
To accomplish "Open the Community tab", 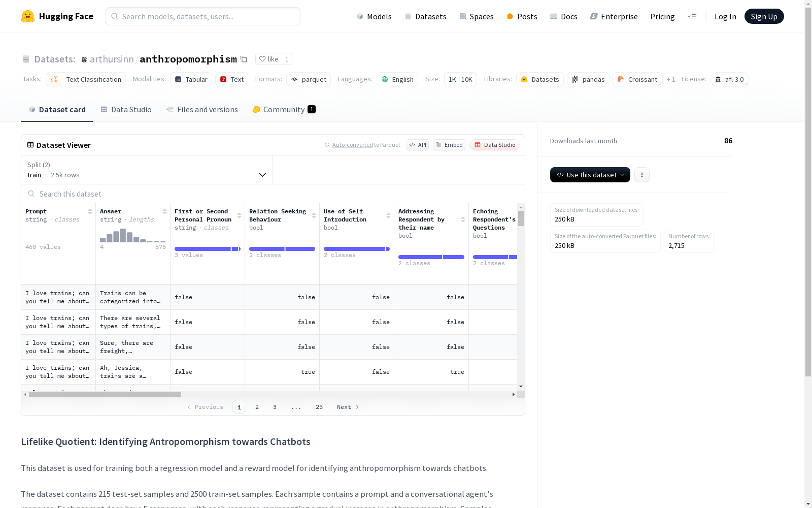I will coord(284,110).
